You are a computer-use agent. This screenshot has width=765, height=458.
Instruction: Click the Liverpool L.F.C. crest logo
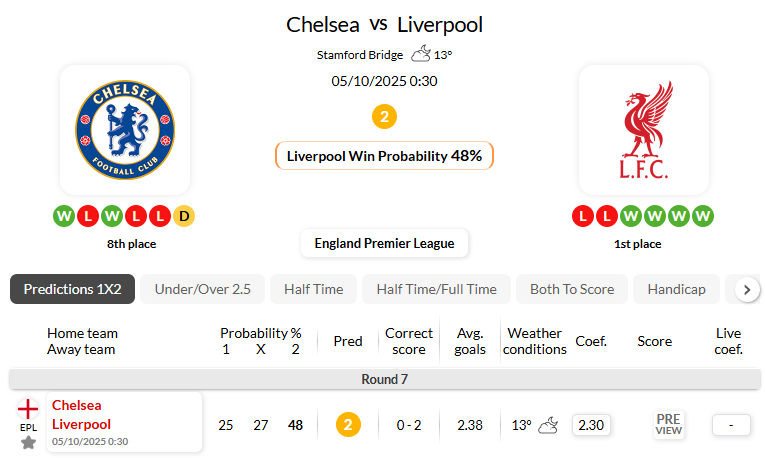tap(643, 130)
